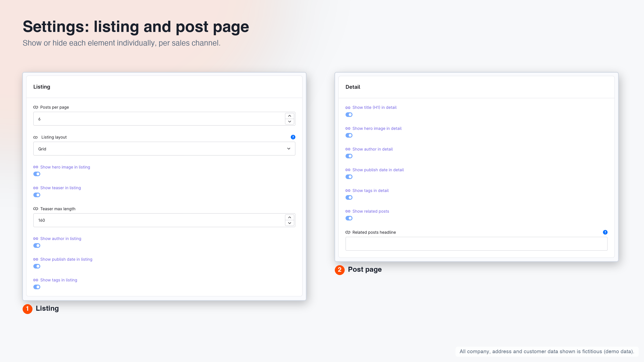Disable Show teaser in listing switch
644x362 pixels.
[x=37, y=195]
